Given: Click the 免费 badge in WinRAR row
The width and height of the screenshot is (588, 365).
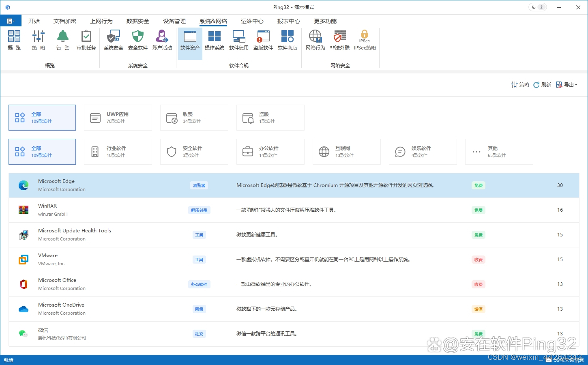Looking at the screenshot, I should [479, 210].
